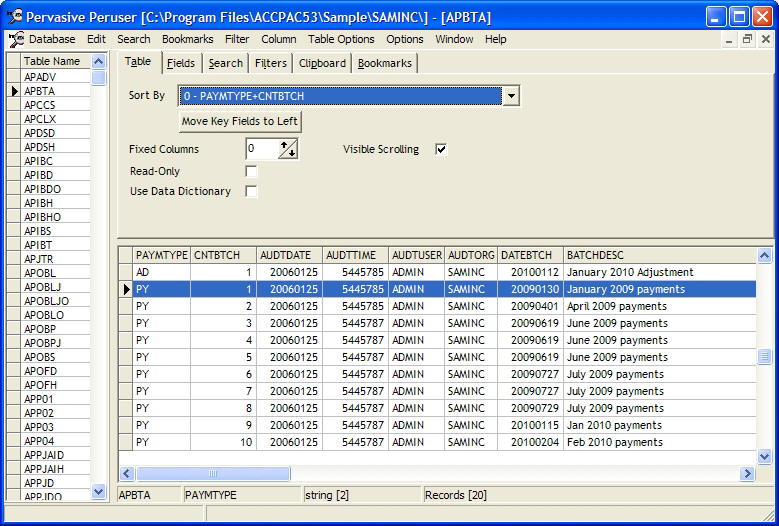Screen dimensions: 779x526
Task: Click the down arrow of Table Name list scrollbar
Action: click(x=99, y=491)
